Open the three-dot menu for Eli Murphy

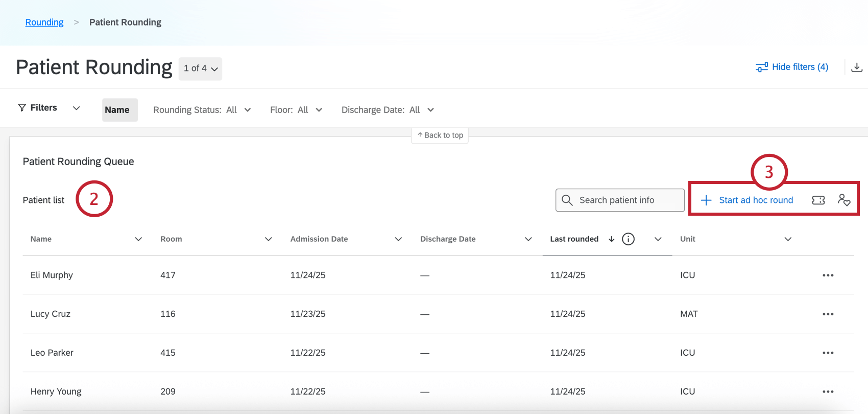[x=828, y=275]
